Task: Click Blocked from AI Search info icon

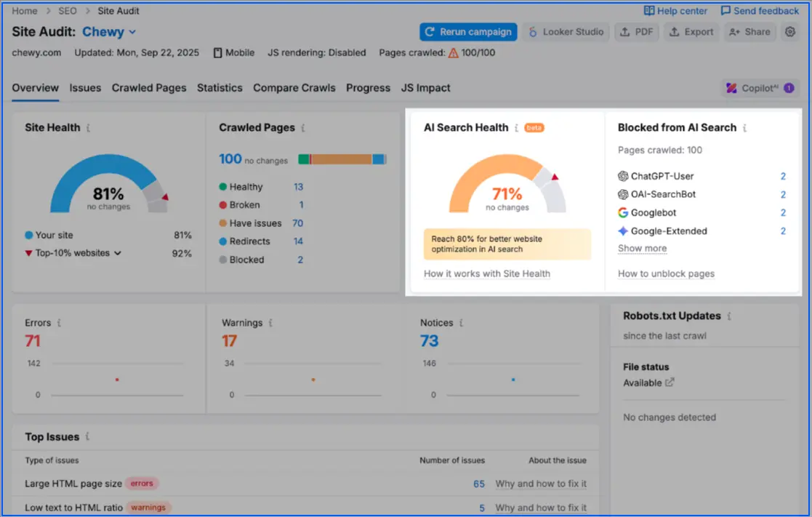Action: click(x=744, y=128)
